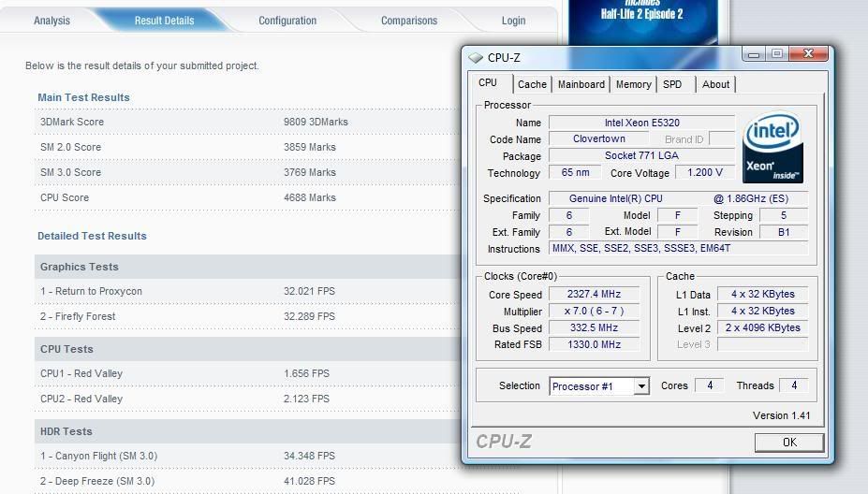Click the Multiplier x 7.0 value

coord(594,311)
